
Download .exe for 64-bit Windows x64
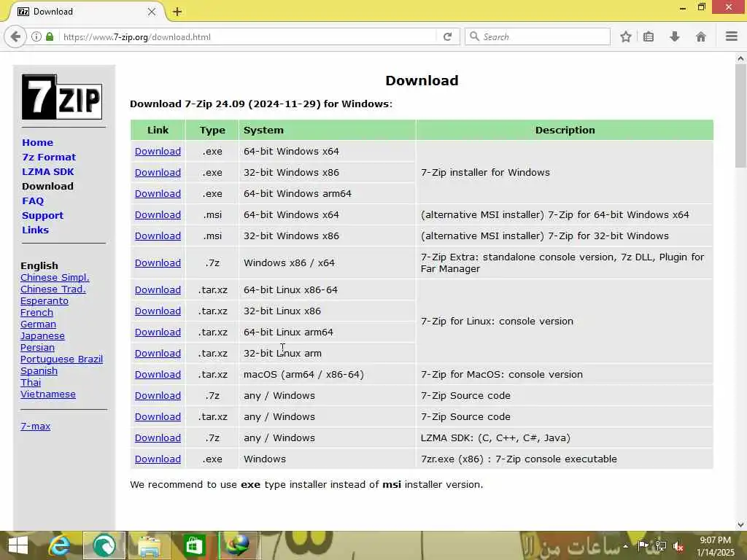click(x=158, y=152)
